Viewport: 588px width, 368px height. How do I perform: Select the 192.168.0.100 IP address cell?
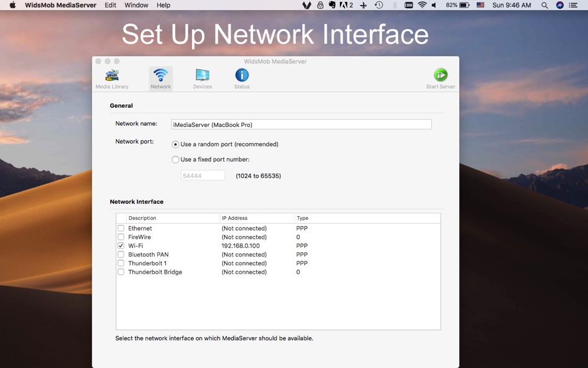(240, 245)
